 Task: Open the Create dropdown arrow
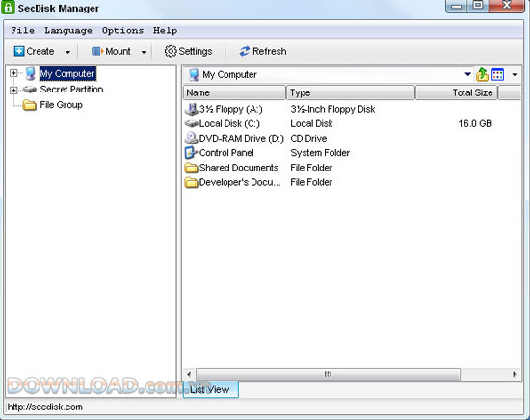pyautogui.click(x=68, y=52)
